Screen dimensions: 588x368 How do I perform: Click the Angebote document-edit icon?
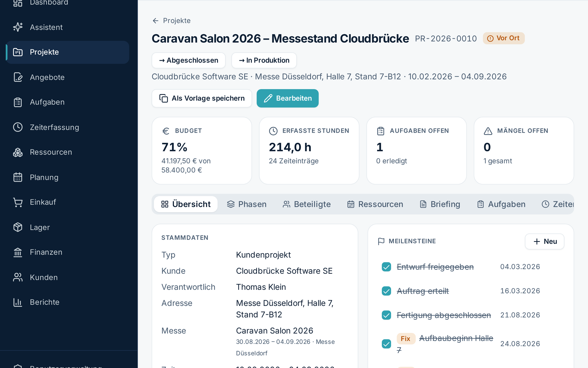(x=18, y=77)
